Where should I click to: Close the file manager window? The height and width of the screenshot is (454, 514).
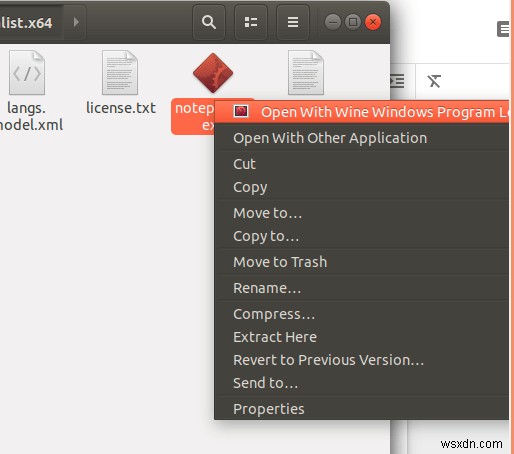[373, 22]
